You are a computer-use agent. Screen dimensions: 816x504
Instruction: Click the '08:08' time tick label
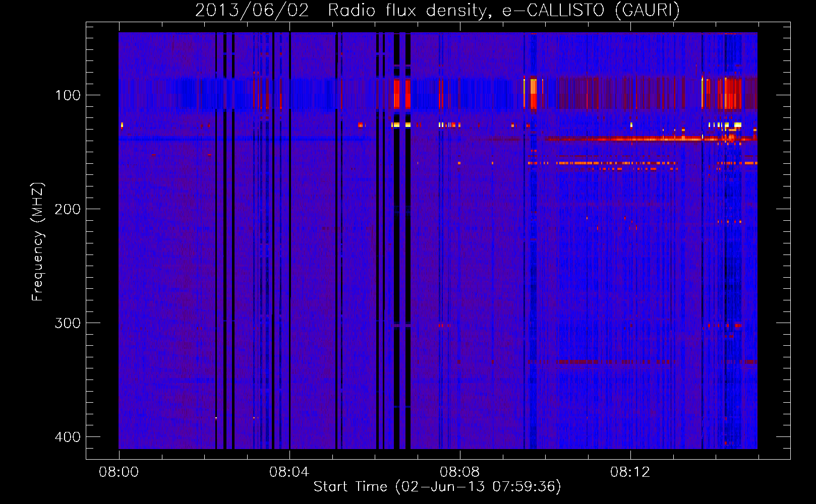(x=459, y=472)
